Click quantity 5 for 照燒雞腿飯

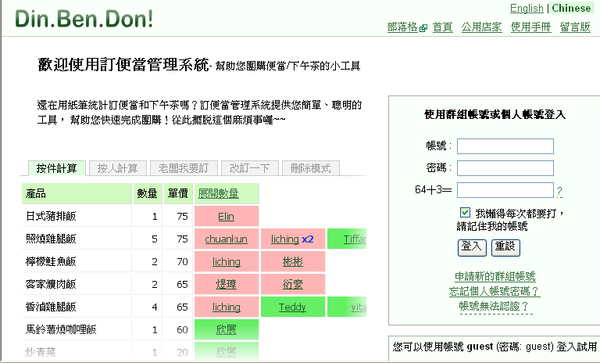pyautogui.click(x=154, y=239)
